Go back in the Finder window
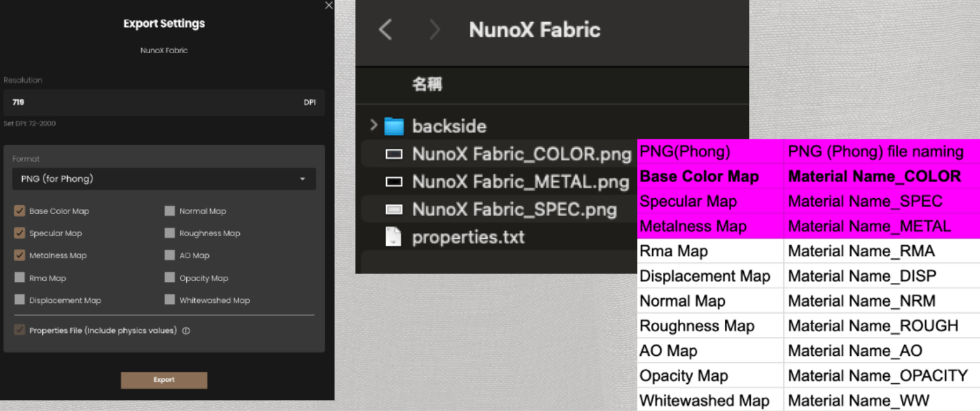The image size is (980, 411). pyautogui.click(x=385, y=29)
